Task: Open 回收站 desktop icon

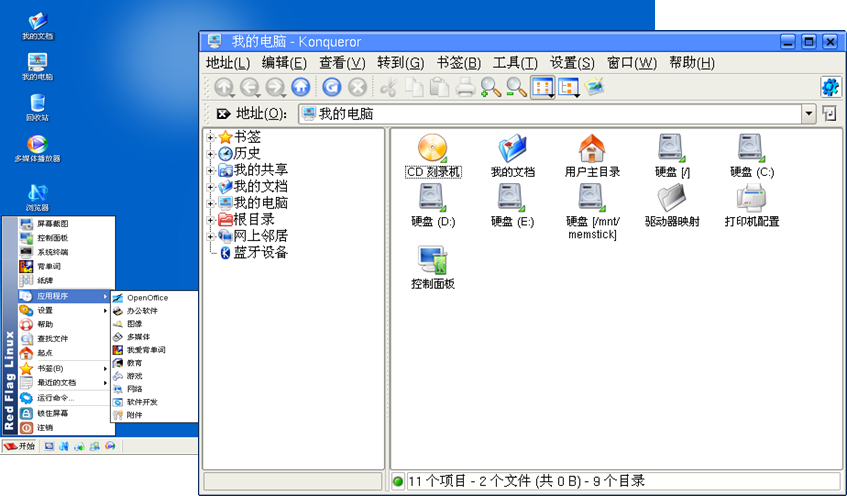Action: click(x=37, y=107)
